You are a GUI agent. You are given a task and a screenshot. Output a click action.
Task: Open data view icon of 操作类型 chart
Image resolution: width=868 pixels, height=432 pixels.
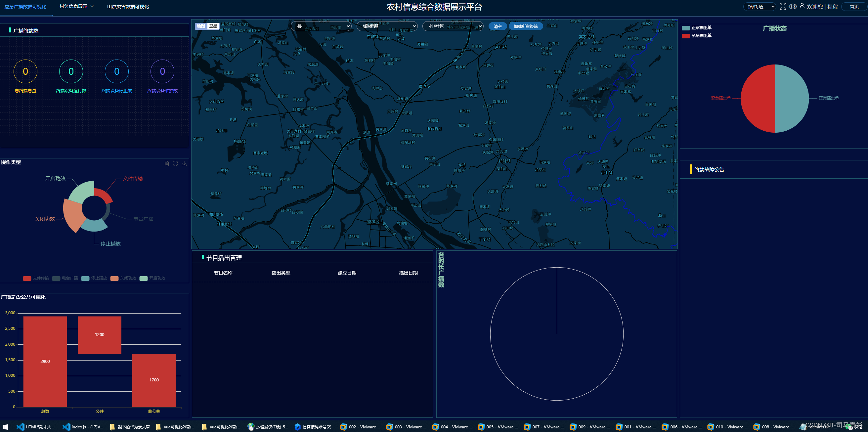(166, 163)
